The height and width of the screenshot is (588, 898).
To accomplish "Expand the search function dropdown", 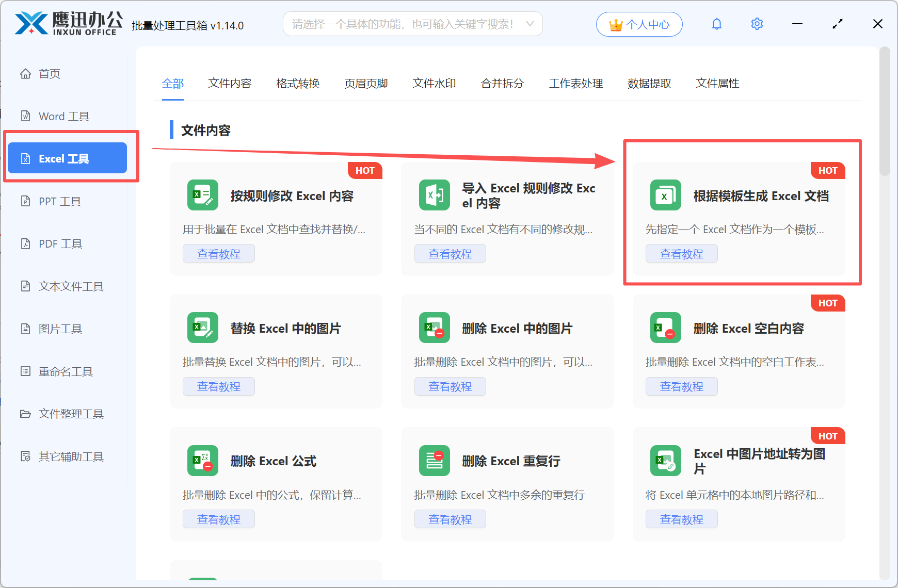I will click(530, 24).
